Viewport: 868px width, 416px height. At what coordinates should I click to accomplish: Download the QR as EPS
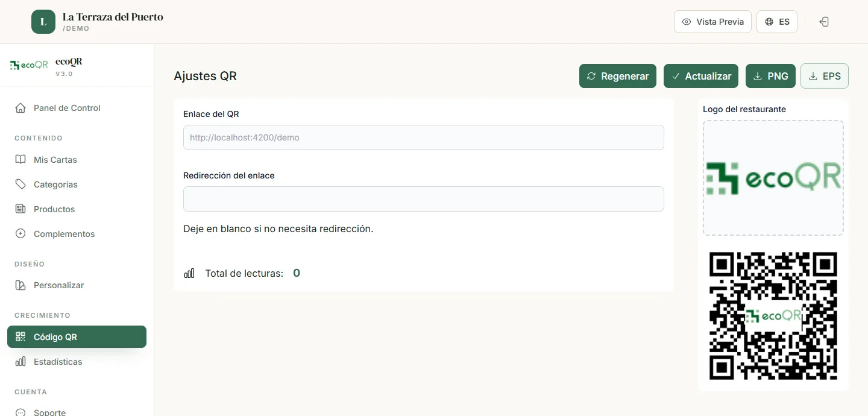[x=825, y=76]
